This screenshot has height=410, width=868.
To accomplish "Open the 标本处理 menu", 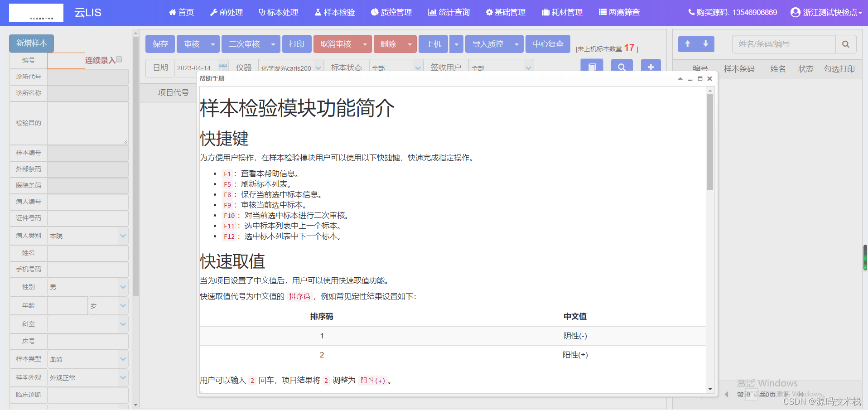I will click(278, 12).
